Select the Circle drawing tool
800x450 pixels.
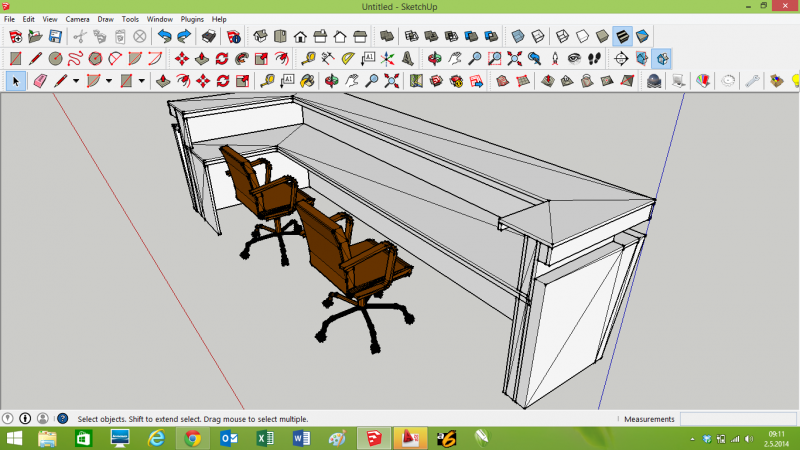(55, 59)
